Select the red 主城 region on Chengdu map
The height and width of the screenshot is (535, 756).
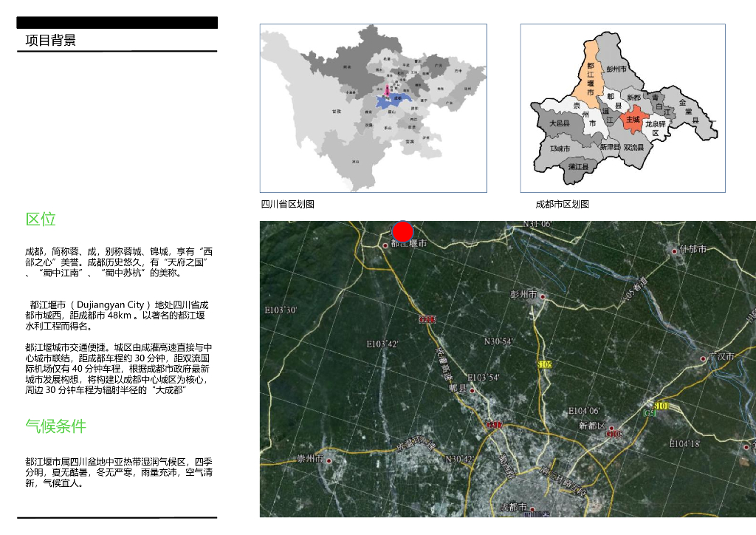click(633, 119)
